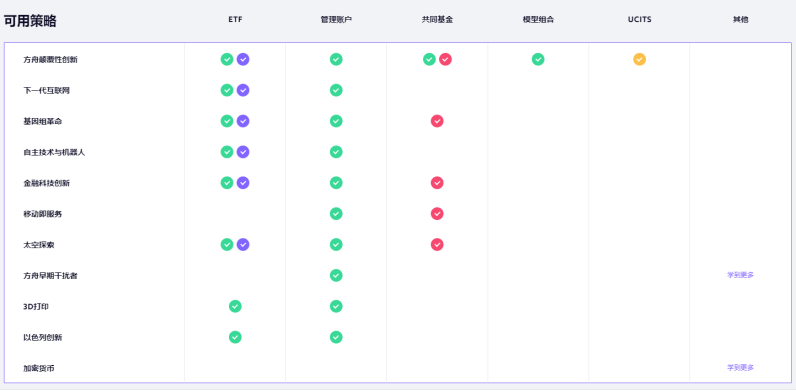Select the 金融科技创新 strategy name

pos(46,183)
